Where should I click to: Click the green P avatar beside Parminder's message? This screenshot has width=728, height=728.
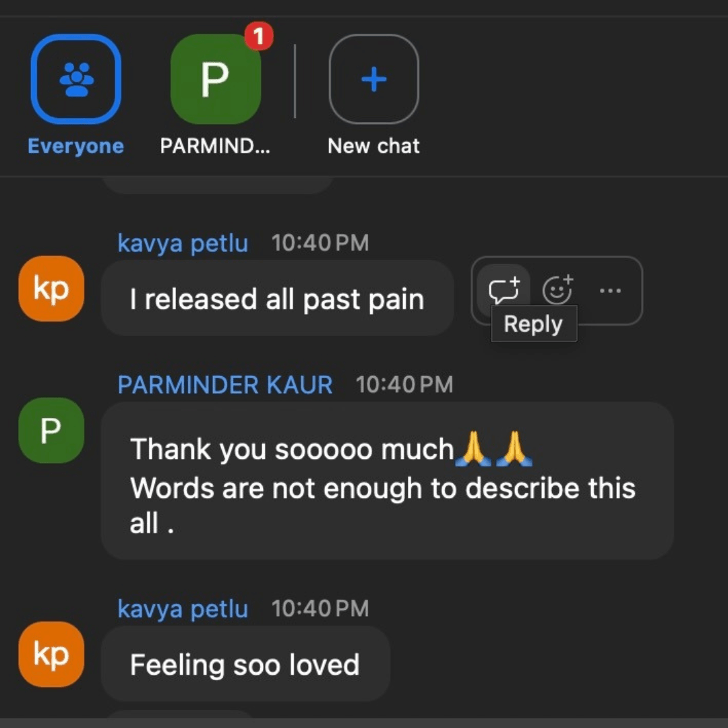[51, 430]
